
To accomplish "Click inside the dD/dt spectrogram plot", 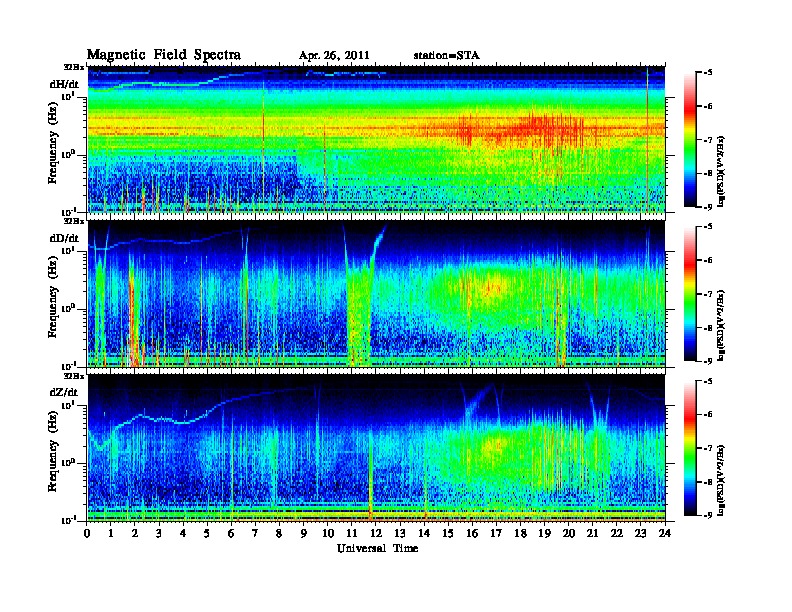I will (376, 293).
